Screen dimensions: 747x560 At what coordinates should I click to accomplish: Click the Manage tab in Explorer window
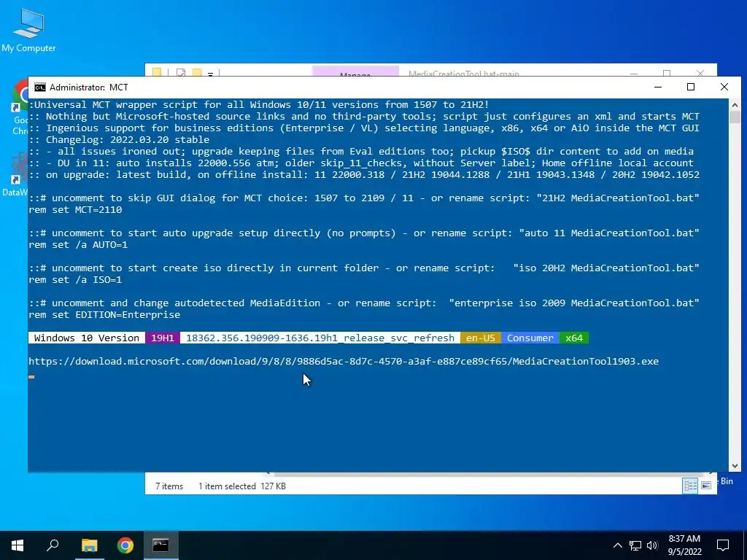(x=355, y=72)
